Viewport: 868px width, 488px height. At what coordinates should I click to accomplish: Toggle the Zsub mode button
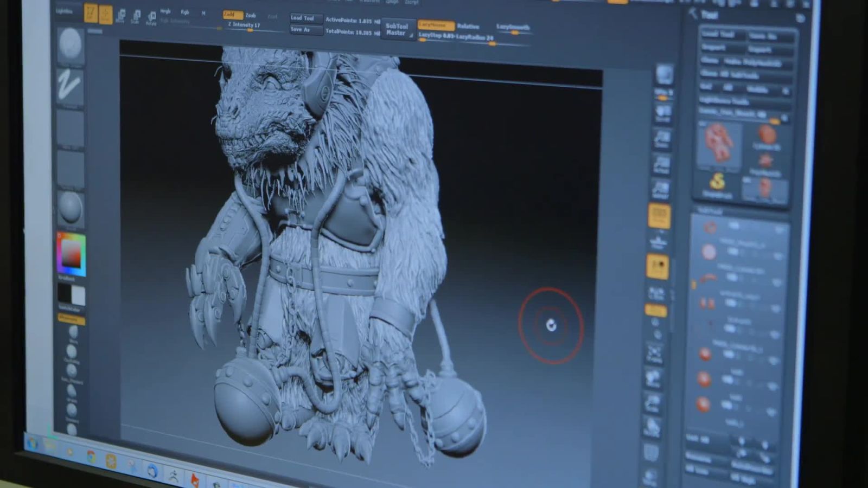(251, 15)
